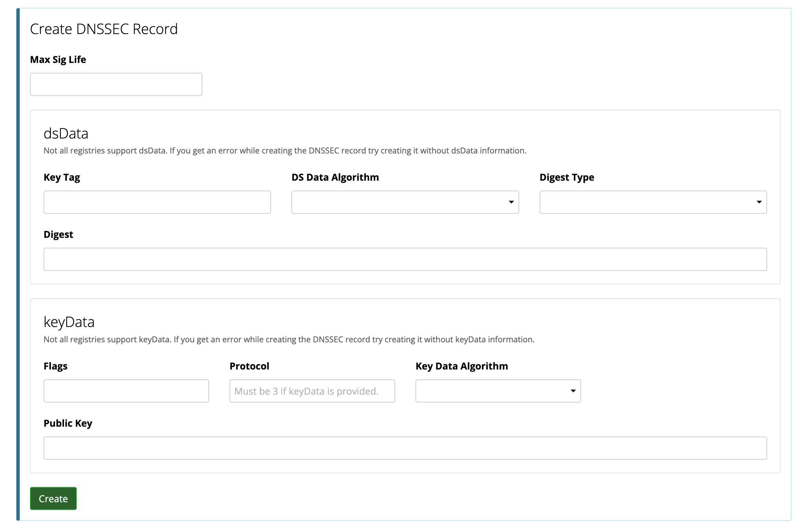Image resolution: width=812 pixels, height=524 pixels.
Task: Click the Key Data Algorithm label
Action: (461, 366)
